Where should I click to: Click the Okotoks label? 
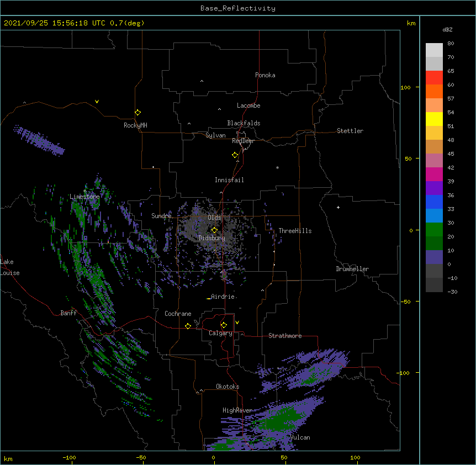tap(228, 387)
